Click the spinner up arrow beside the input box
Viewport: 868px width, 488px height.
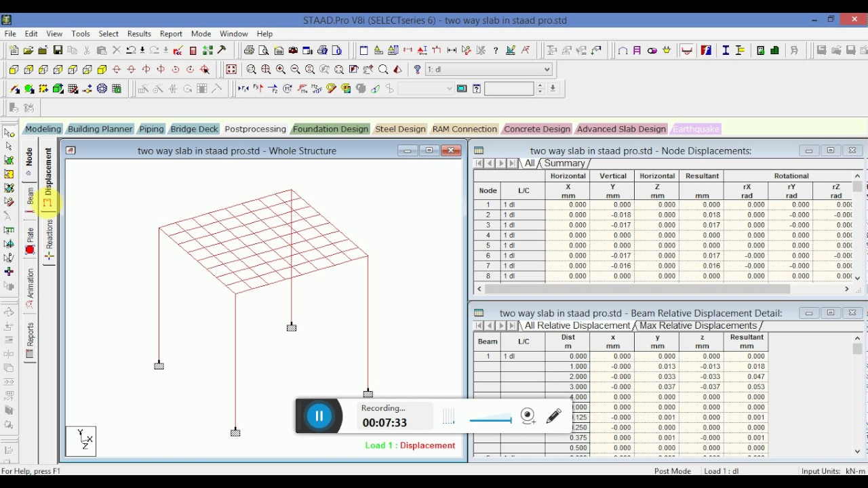(x=540, y=86)
